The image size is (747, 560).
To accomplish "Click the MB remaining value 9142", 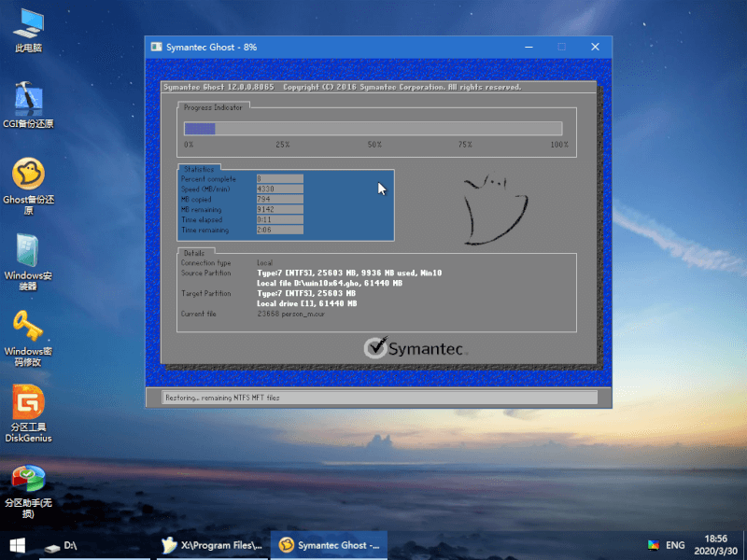I will point(279,209).
